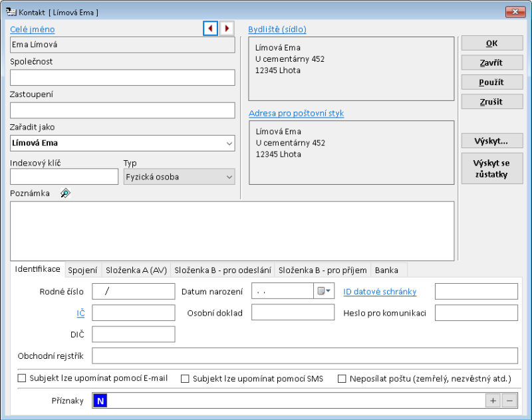The height and width of the screenshot is (420, 532).
Task: Check Neposílat poštu (zemřelý, nezvěstný atd.)
Action: point(342,378)
